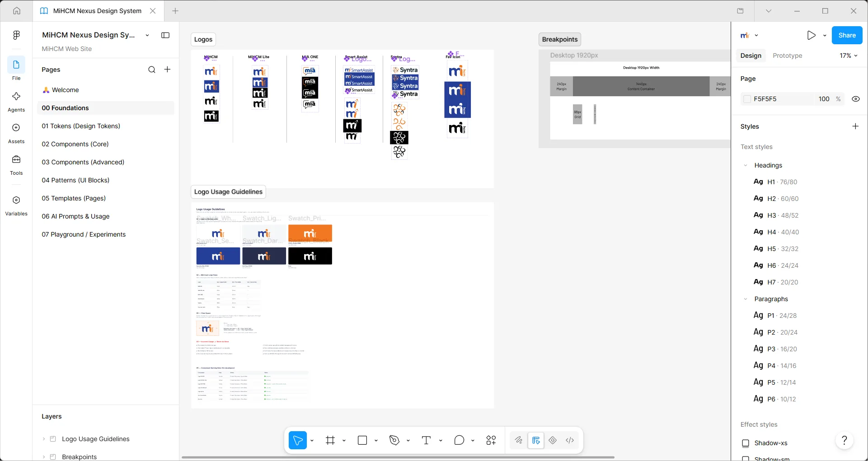Collapse the Headings text styles group
The width and height of the screenshot is (868, 461).
click(746, 165)
